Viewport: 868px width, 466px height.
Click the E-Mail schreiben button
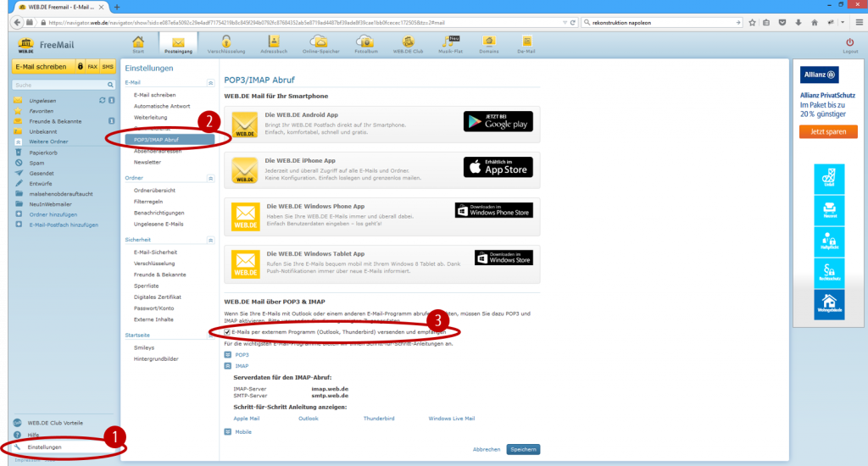click(43, 66)
